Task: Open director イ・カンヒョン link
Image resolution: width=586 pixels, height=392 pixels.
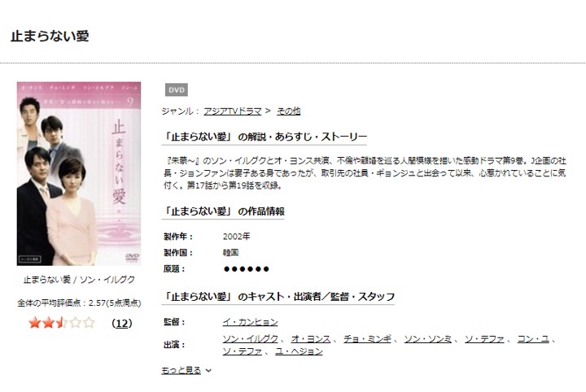Action: (251, 322)
